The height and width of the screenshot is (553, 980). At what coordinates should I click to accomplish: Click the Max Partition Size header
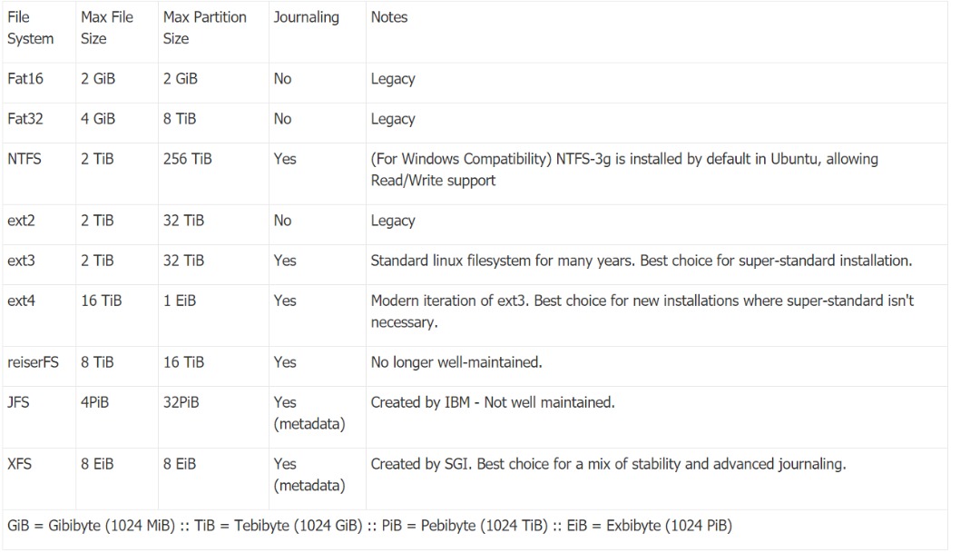204,28
